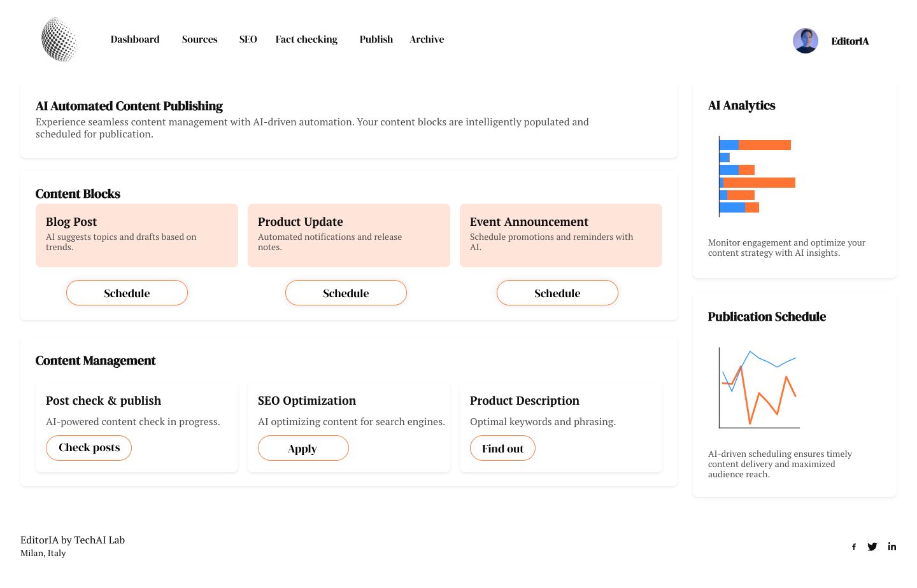This screenshot has width=917, height=588.
Task: Go to the Dashboard menu item
Action: [x=135, y=39]
